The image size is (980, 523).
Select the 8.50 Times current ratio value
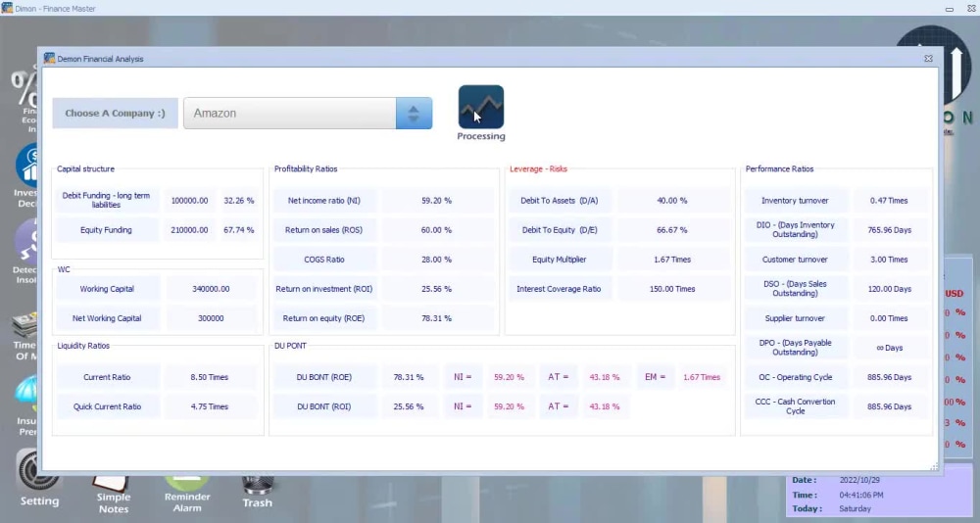(210, 377)
